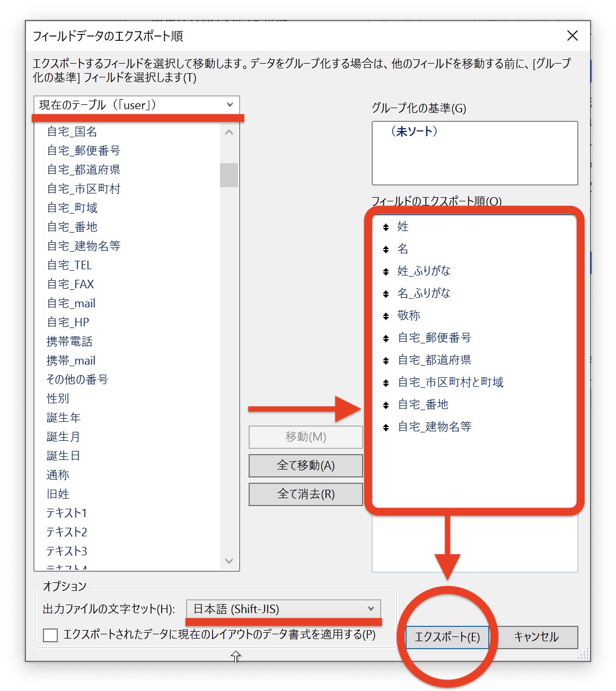Enable applying current layout data formatting checkbox
The image size is (616, 691).
[50, 635]
